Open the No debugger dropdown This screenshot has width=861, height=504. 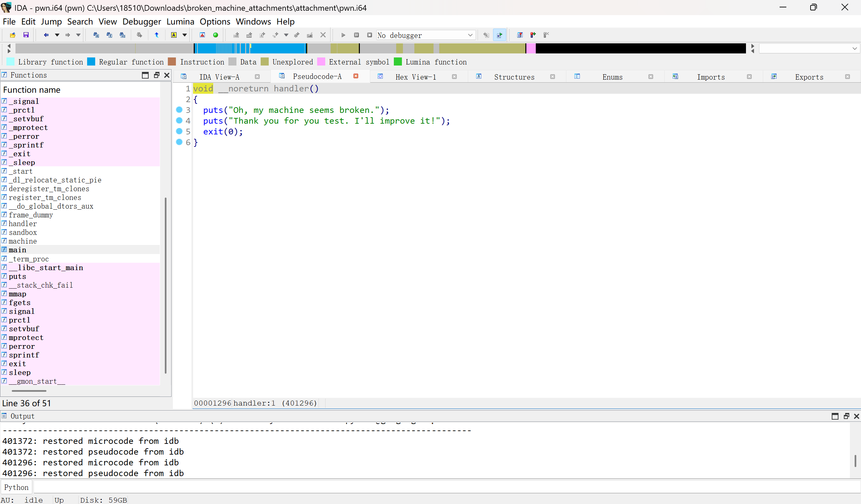(426, 35)
